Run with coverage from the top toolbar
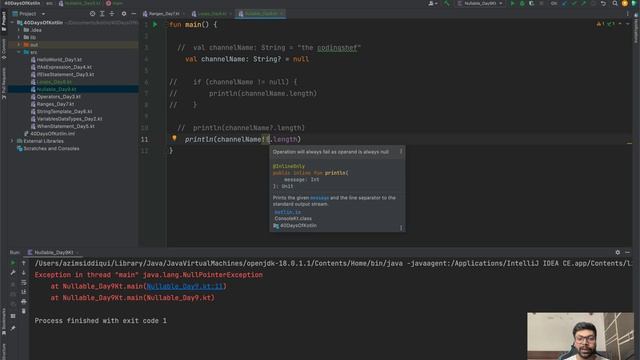 (x=531, y=3)
